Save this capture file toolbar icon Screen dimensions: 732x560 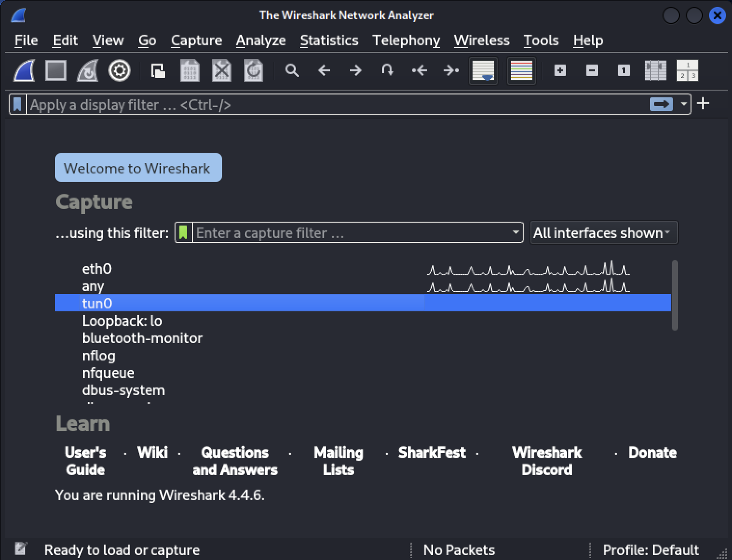pyautogui.click(x=190, y=71)
